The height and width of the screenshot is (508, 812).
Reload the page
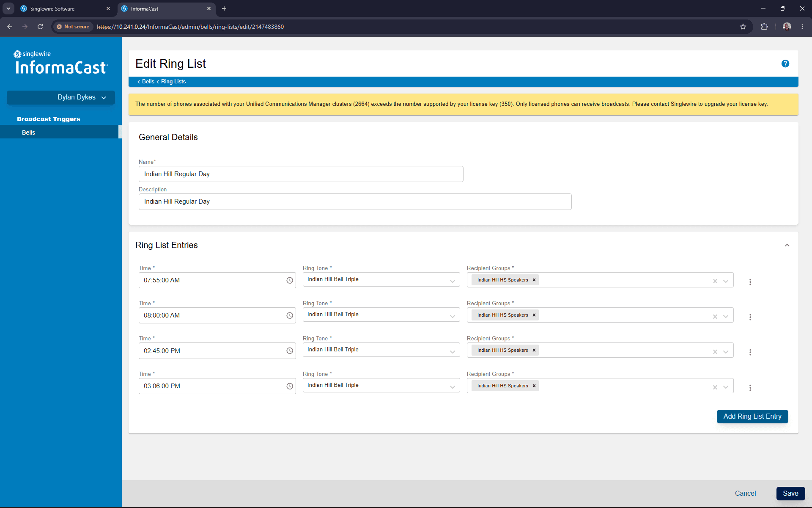tap(40, 27)
